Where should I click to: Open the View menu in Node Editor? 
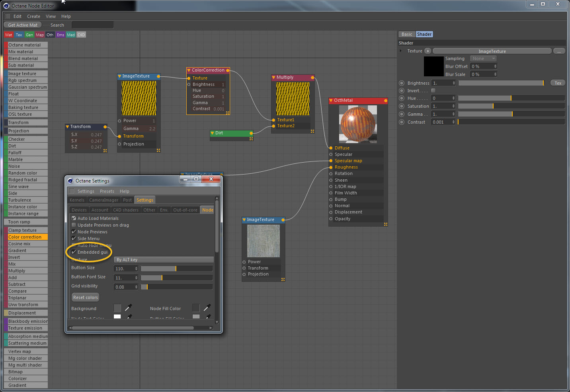tap(51, 16)
